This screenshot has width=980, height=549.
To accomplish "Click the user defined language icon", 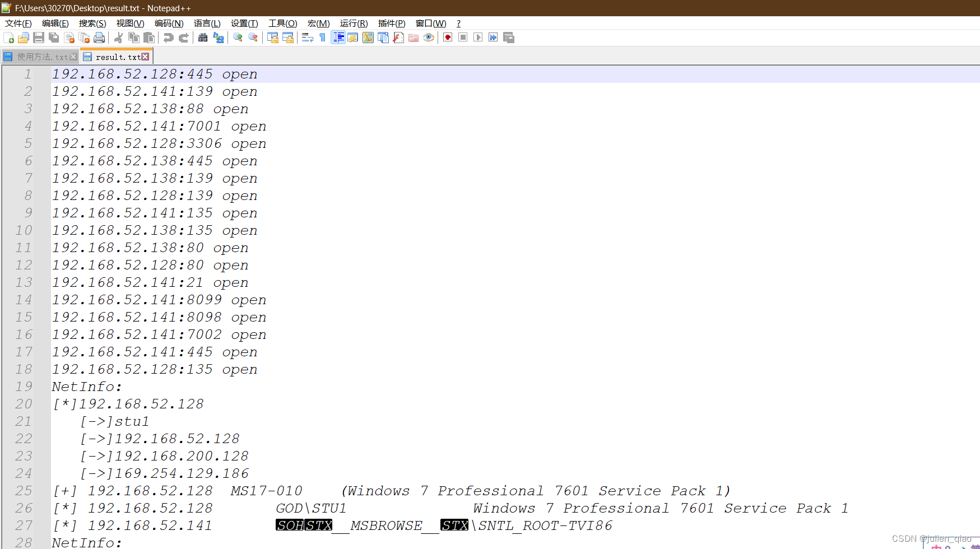I will pos(353,38).
